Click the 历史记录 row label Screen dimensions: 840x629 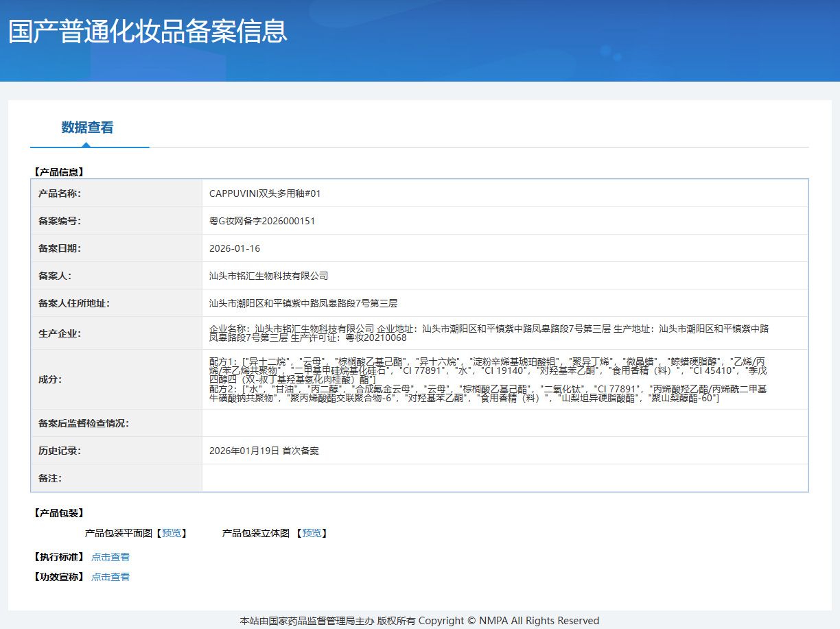coord(60,451)
